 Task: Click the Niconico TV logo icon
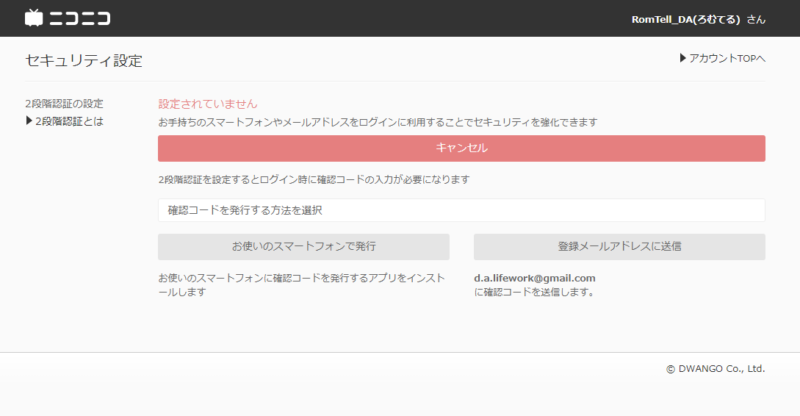tap(34, 18)
